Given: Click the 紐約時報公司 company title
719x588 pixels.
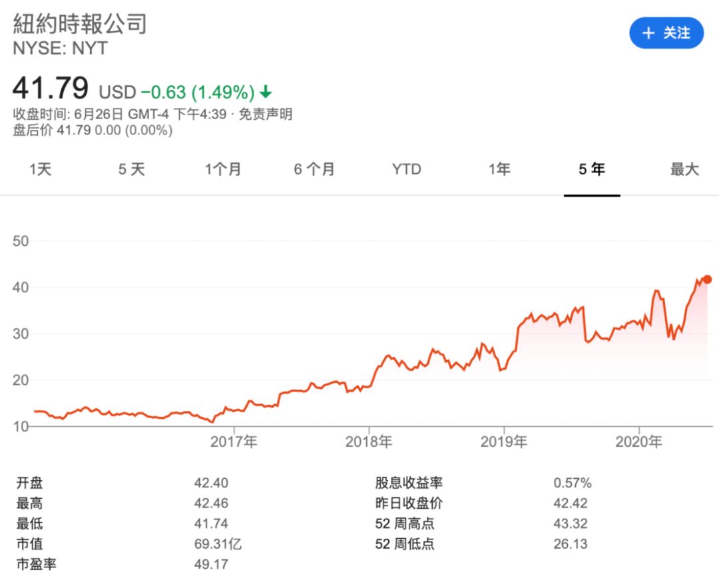Looking at the screenshot, I should [80, 24].
